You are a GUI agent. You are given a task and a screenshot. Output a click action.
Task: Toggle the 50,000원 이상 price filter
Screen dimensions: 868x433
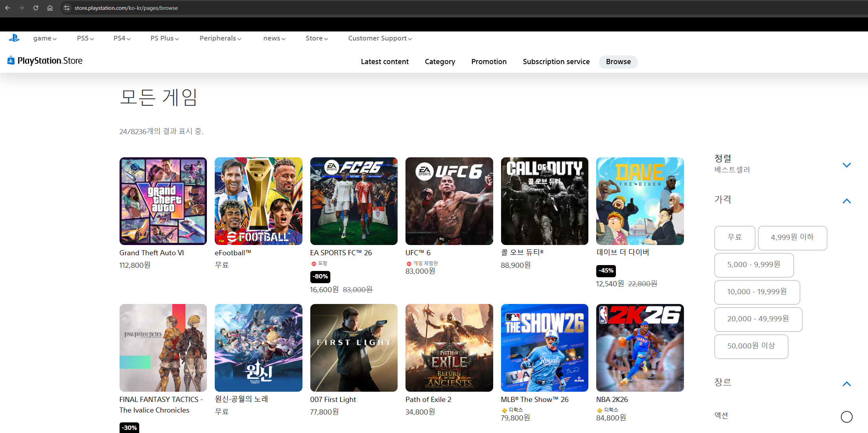[751, 346]
